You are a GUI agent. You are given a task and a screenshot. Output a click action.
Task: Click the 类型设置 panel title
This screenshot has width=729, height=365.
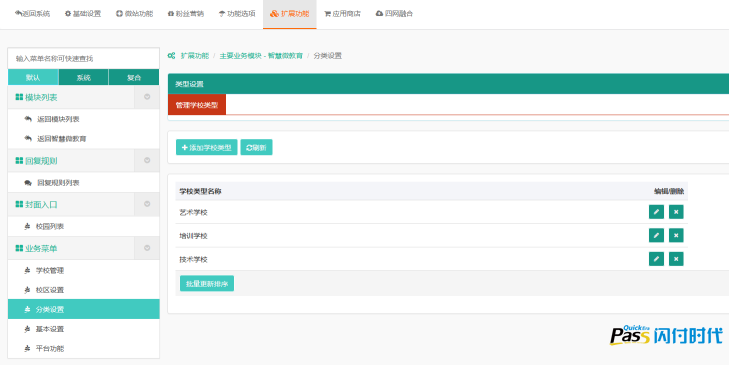click(x=189, y=84)
